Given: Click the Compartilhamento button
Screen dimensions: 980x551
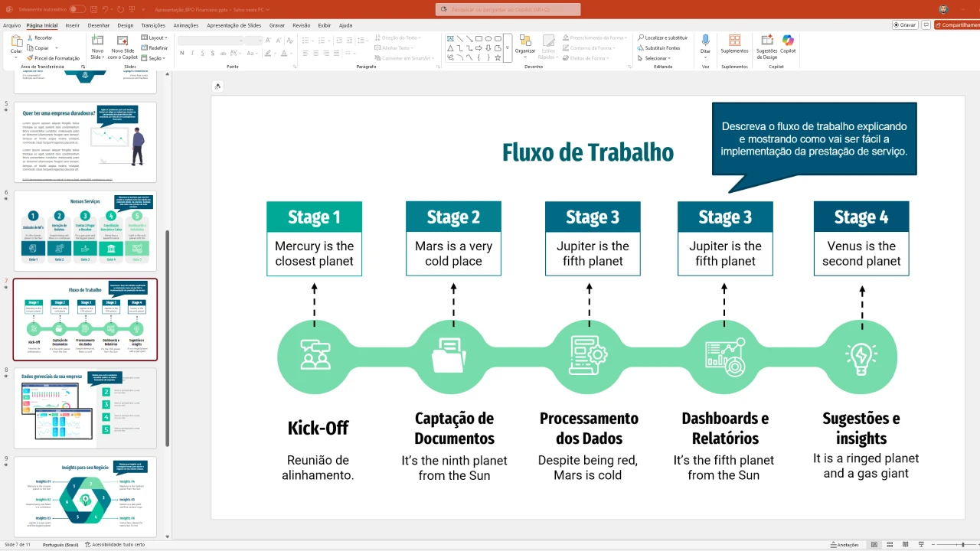Looking at the screenshot, I should point(957,24).
